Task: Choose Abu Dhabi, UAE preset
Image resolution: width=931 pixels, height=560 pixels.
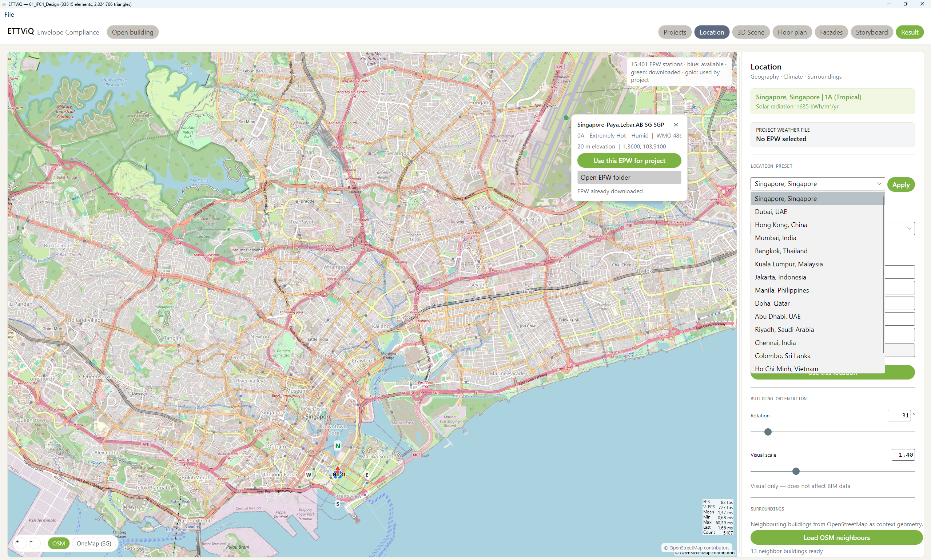Action: [817, 316]
